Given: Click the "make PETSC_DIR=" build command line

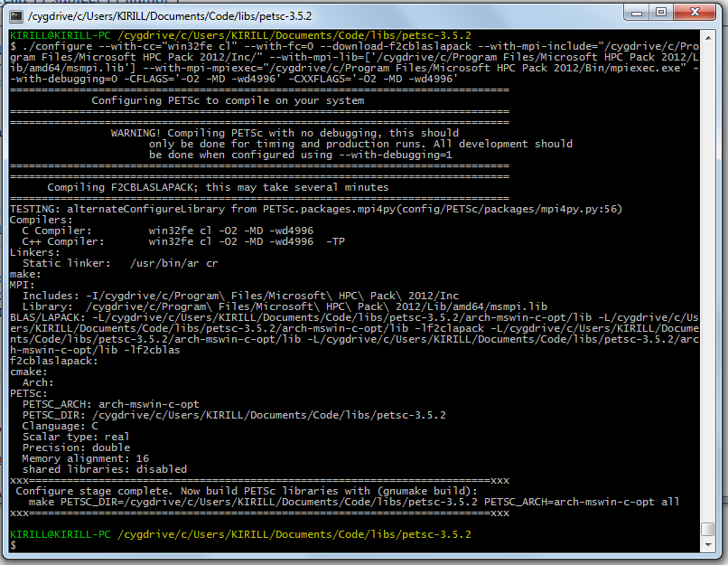Looking at the screenshot, I should click(x=354, y=502).
